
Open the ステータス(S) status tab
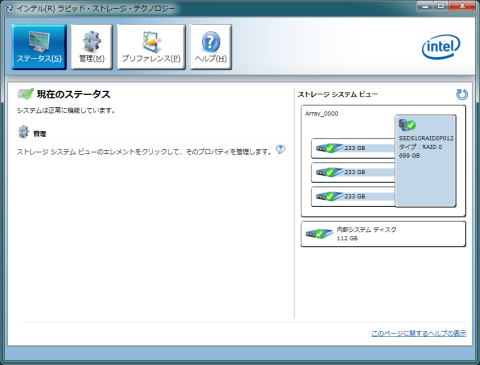[x=39, y=47]
